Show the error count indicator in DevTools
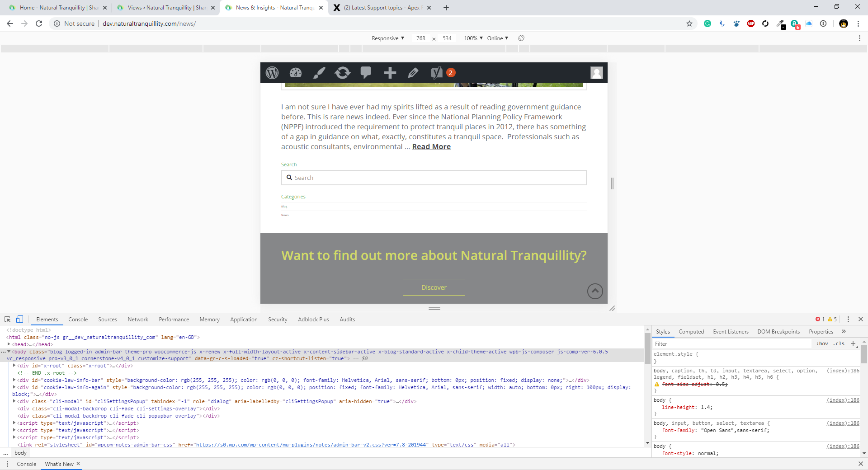Image resolution: width=868 pixels, height=470 pixels. 820,320
